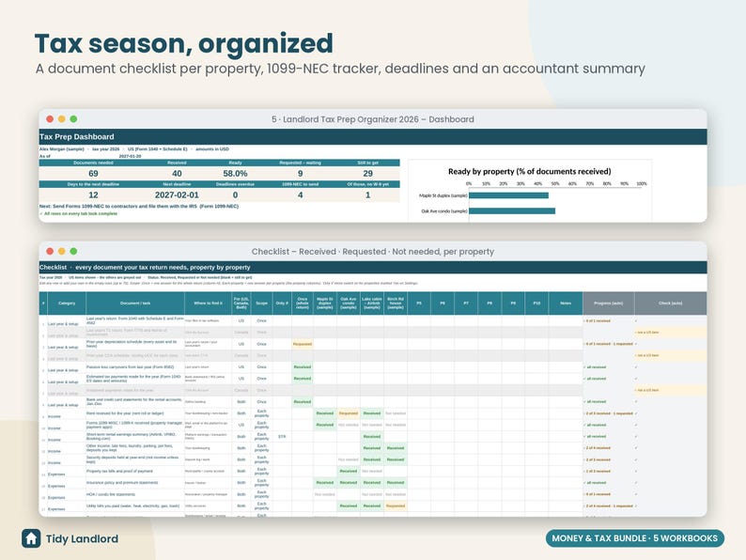Click 'HOA / condo fee statements' task cell
The image size is (746, 560).
click(135, 494)
